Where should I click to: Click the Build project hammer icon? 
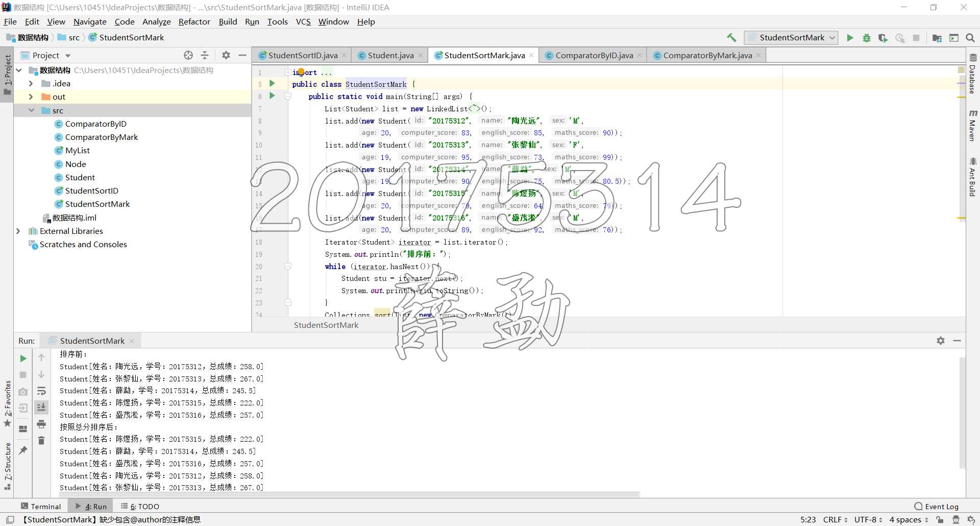click(731, 37)
